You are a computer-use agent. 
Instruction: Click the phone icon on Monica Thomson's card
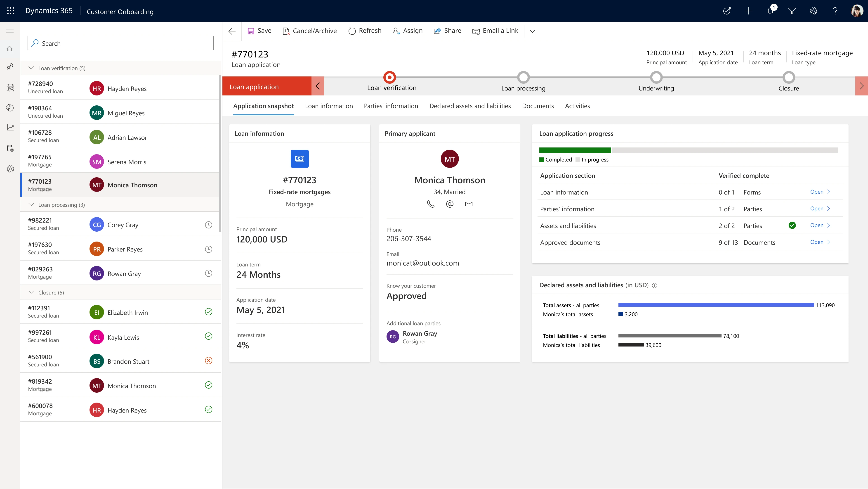pyautogui.click(x=431, y=204)
